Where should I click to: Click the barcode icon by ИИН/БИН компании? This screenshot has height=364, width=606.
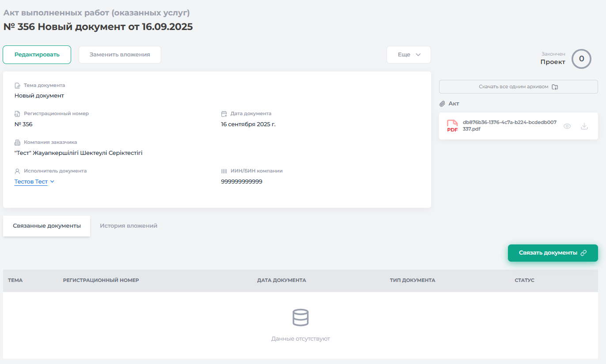coord(224,171)
